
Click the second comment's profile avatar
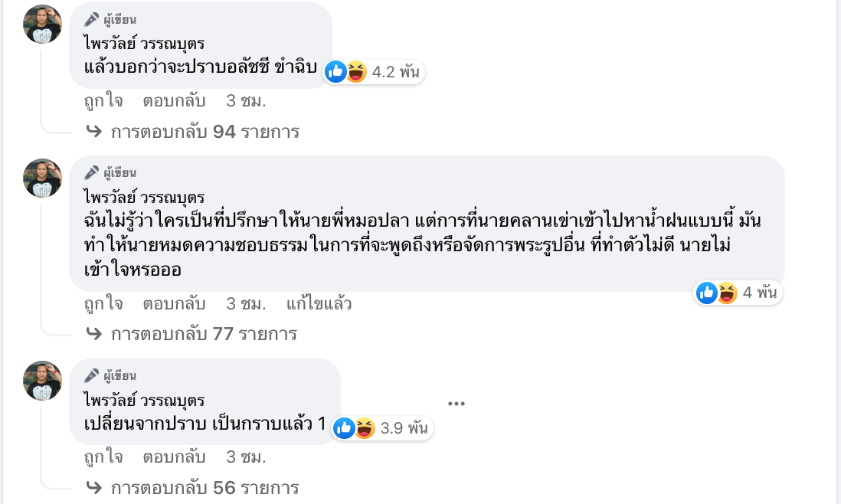tap(43, 178)
